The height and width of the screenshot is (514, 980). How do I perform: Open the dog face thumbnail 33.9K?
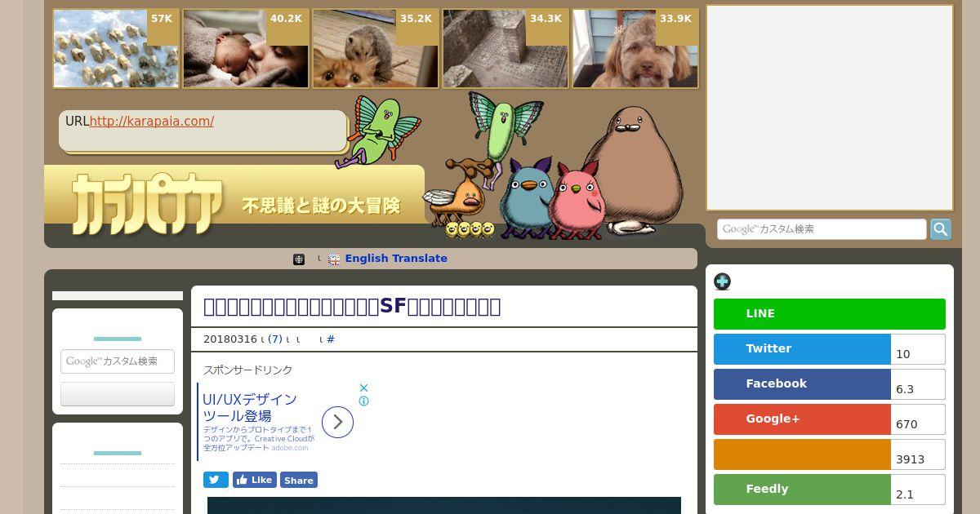click(x=635, y=49)
